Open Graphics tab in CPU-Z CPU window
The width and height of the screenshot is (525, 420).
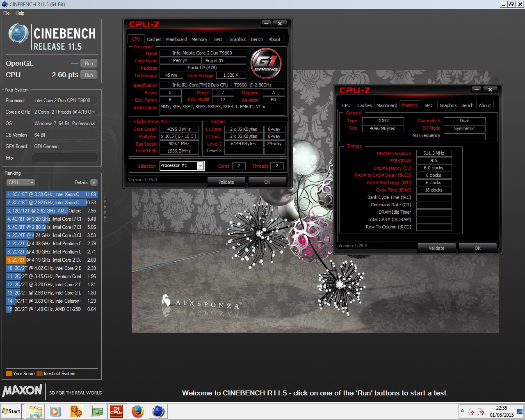(238, 39)
